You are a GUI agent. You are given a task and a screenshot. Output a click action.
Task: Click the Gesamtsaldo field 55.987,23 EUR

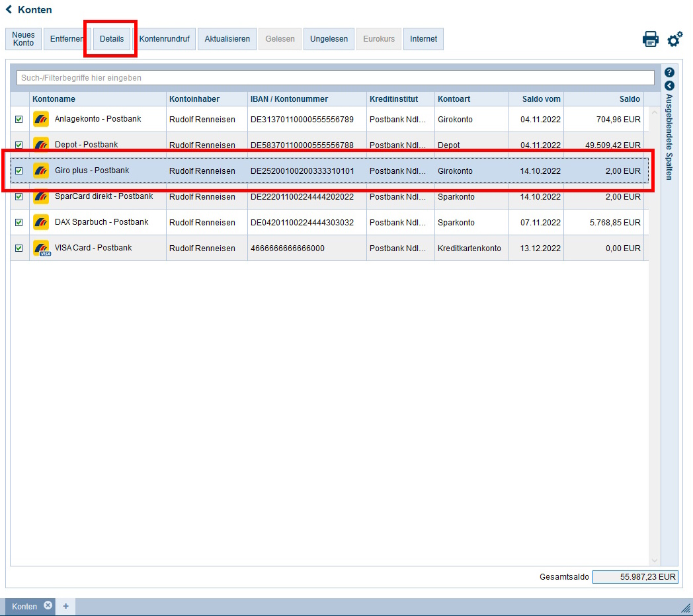(635, 576)
